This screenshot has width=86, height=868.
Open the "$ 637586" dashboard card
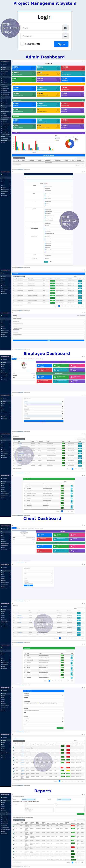(x=24, y=94)
